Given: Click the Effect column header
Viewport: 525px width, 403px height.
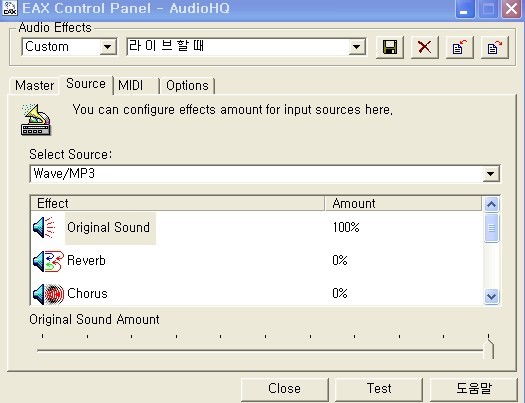Looking at the screenshot, I should click(x=177, y=204).
